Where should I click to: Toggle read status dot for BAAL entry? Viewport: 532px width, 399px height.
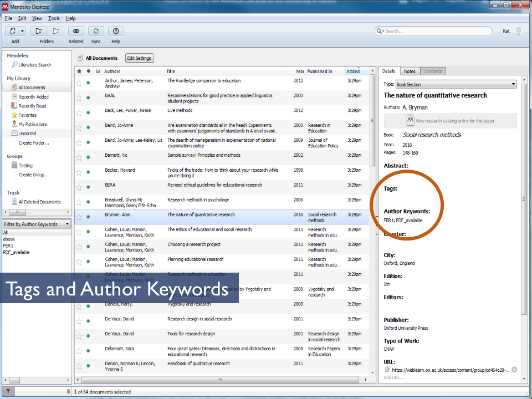[x=88, y=98]
